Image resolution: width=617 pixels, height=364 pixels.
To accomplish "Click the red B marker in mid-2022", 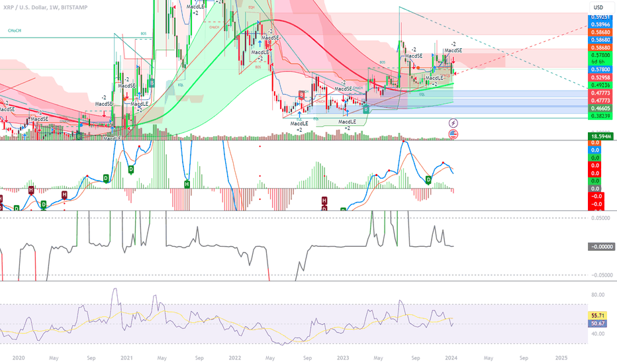I will (x=302, y=95).
